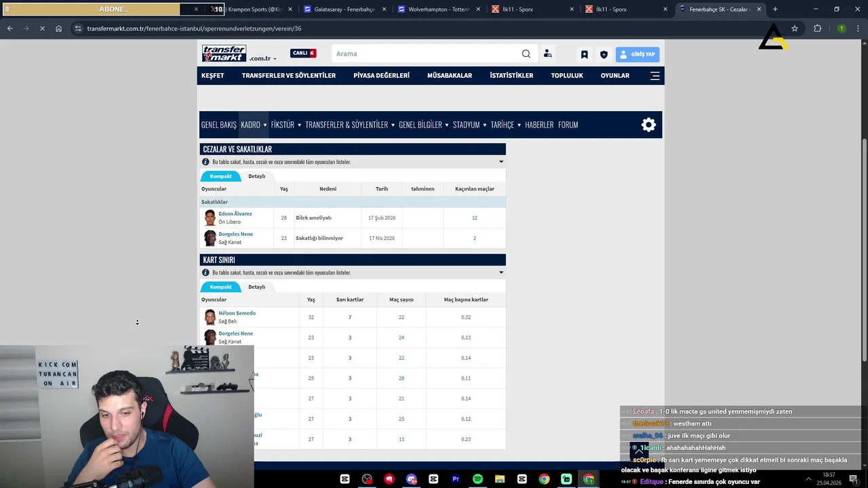This screenshot has width=868, height=488.
Task: Open the HABERLER link
Action: (539, 125)
